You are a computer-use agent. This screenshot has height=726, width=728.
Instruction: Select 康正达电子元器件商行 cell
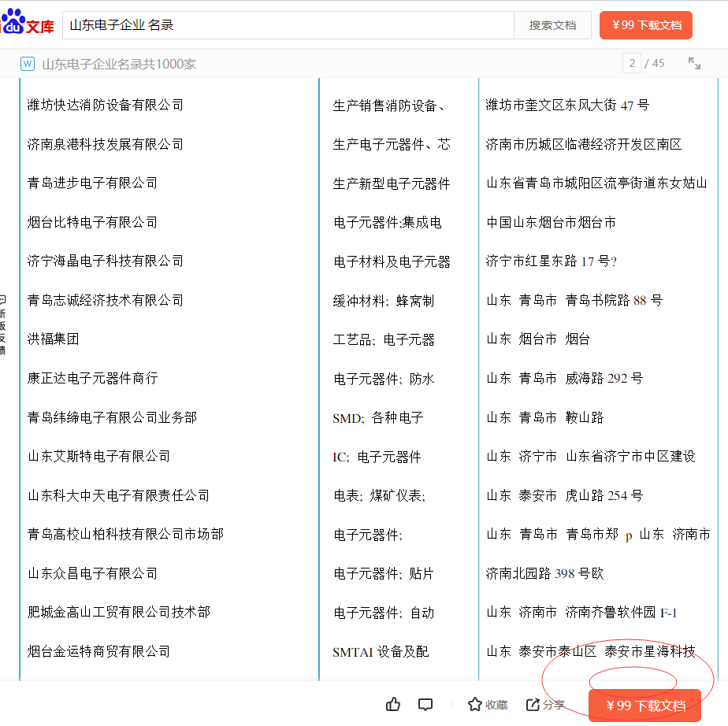[x=92, y=379]
